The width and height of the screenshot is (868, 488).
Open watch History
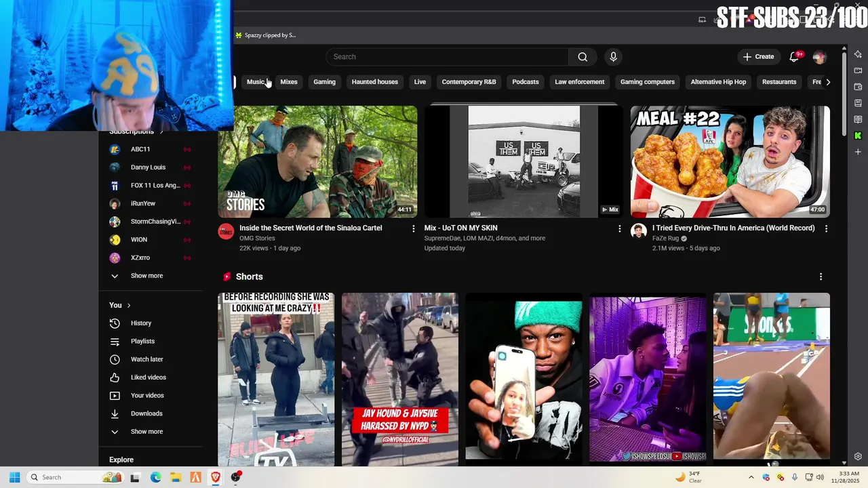click(151, 323)
